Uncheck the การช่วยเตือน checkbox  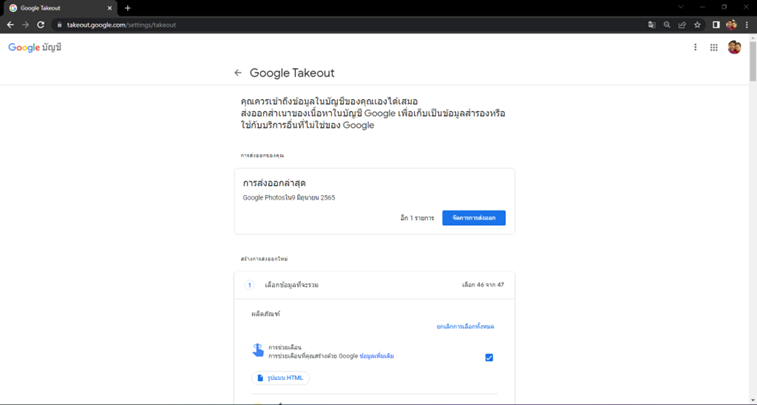(489, 357)
